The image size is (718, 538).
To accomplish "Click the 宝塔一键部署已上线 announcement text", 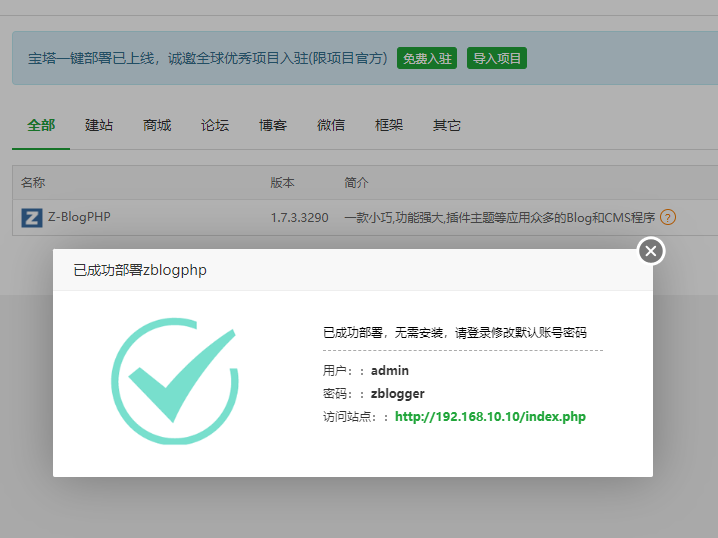I will (x=207, y=58).
